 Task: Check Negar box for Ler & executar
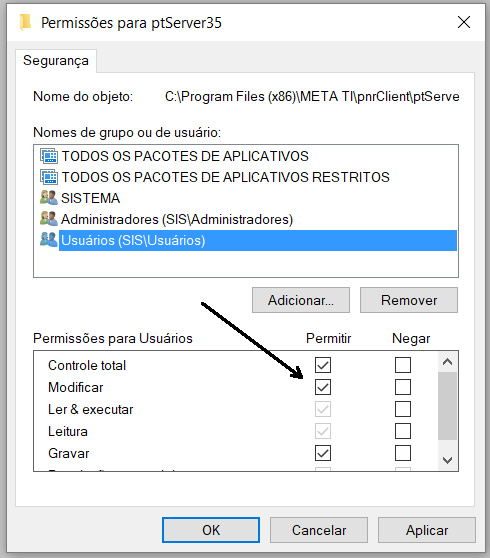(x=403, y=409)
